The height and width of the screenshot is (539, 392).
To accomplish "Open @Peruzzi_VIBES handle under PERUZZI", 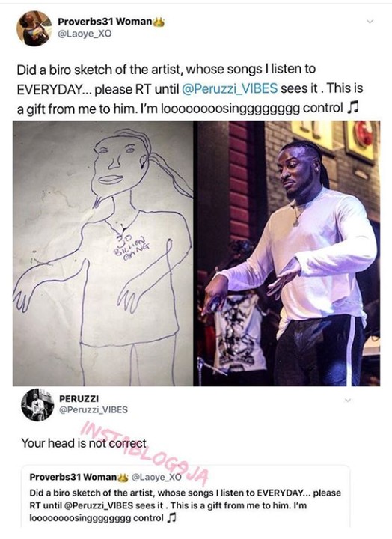I will coord(94,409).
